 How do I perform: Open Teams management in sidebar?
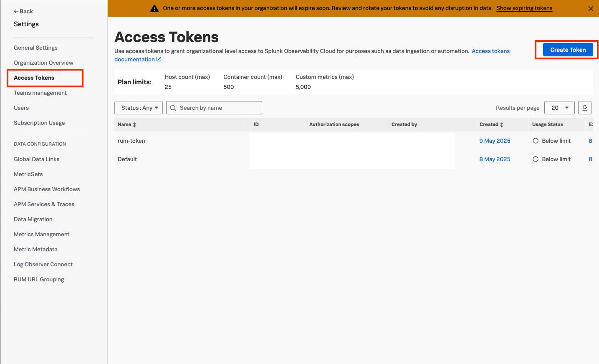click(x=40, y=93)
